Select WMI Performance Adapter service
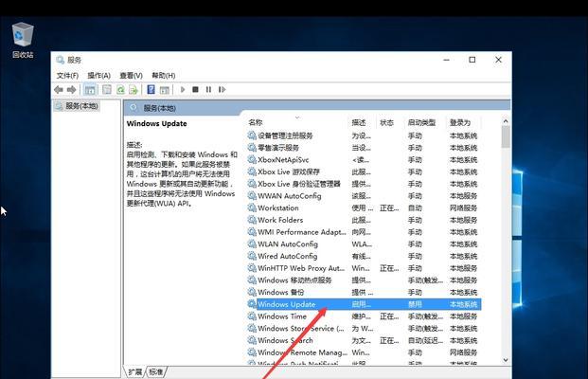Screen dimensions: 588x379 pyautogui.click(x=364, y=232)
